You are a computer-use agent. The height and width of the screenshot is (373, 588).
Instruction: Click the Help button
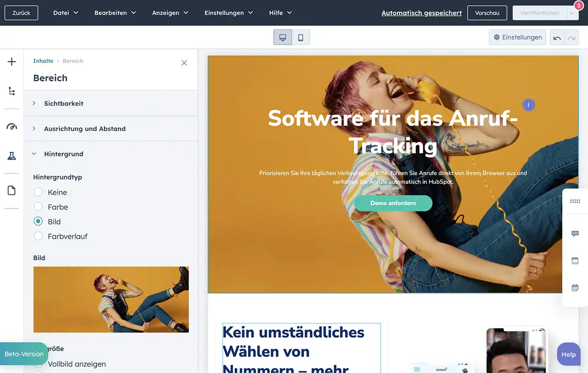568,355
